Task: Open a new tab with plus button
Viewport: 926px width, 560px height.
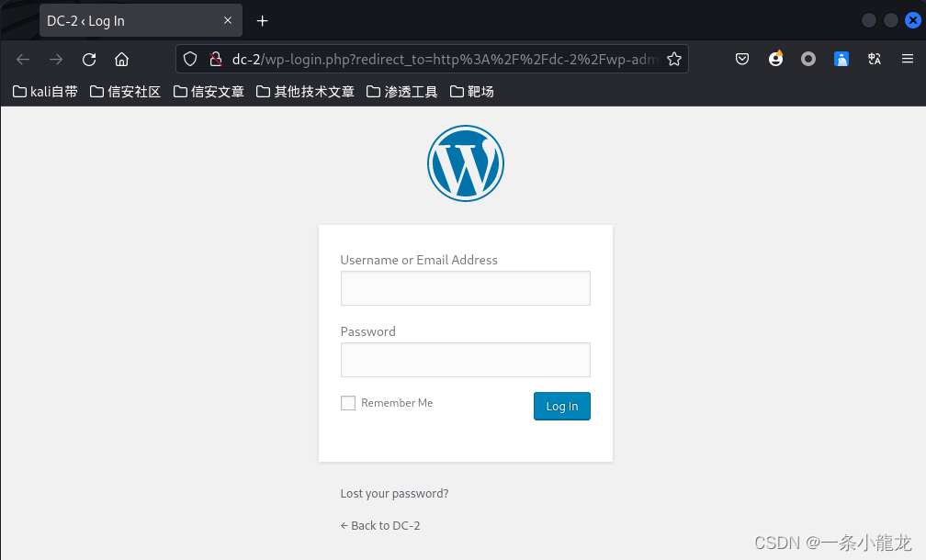Action: click(x=262, y=21)
